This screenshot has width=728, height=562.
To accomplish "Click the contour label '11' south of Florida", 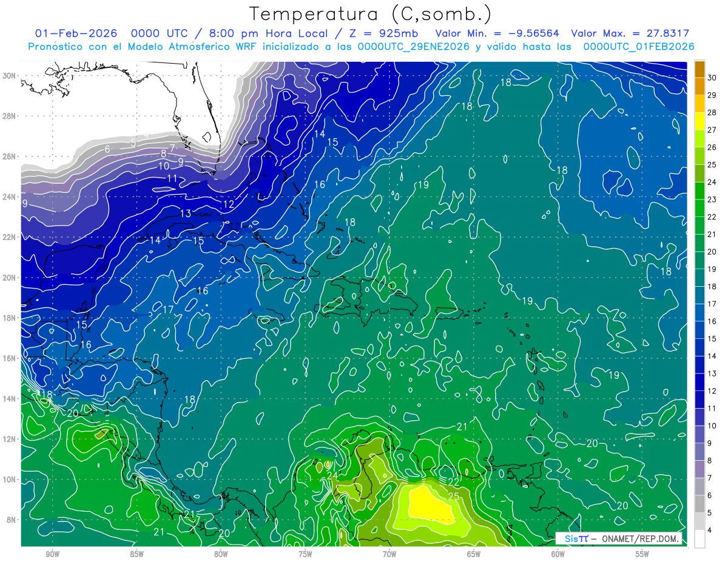I will (x=172, y=178).
